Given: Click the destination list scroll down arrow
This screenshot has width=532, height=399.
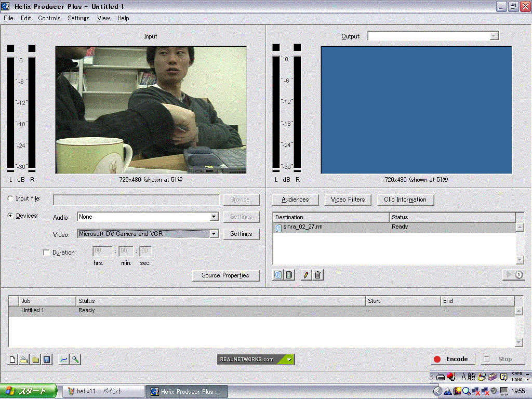Looking at the screenshot, I should [520, 260].
